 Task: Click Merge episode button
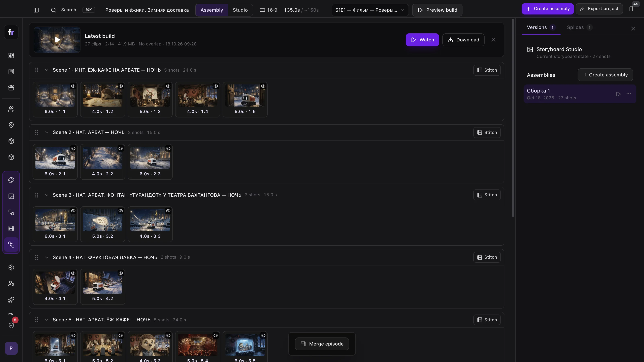click(322, 344)
